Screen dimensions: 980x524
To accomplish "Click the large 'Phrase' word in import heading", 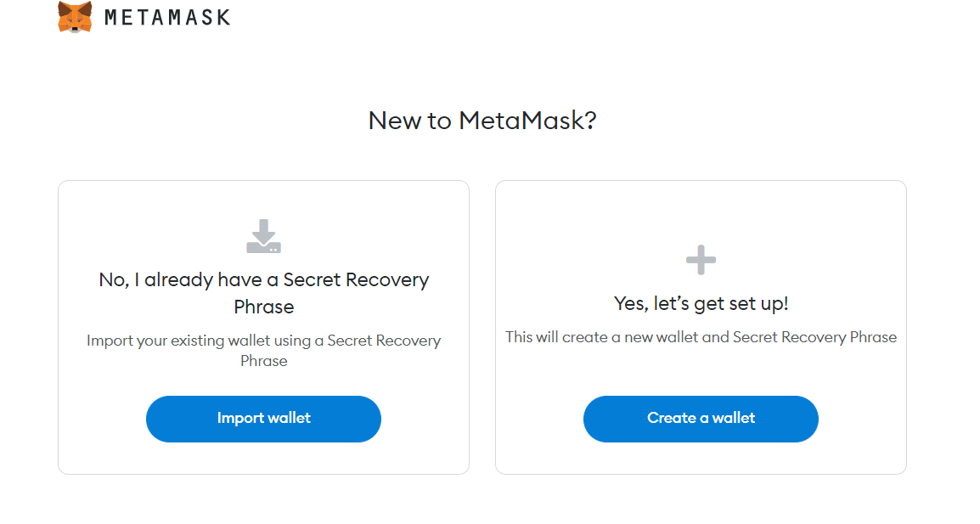I will pos(264,307).
